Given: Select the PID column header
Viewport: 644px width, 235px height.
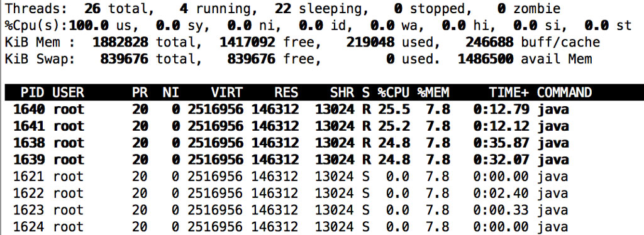Looking at the screenshot, I should coord(33,92).
